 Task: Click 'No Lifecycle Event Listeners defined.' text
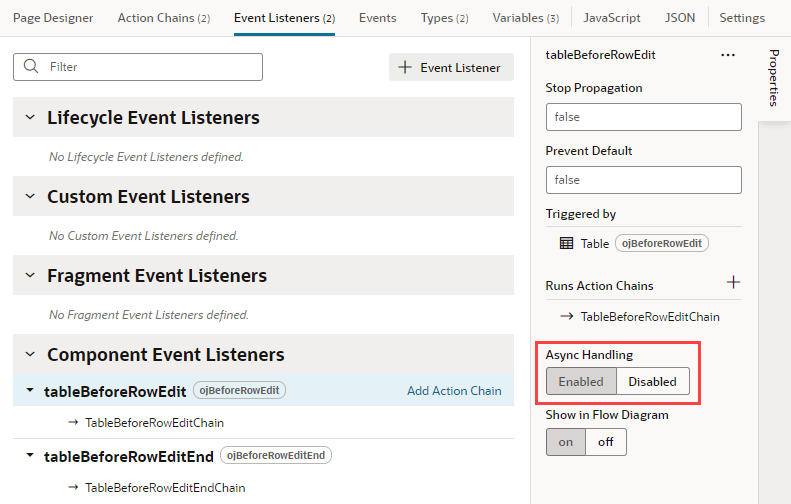(146, 157)
